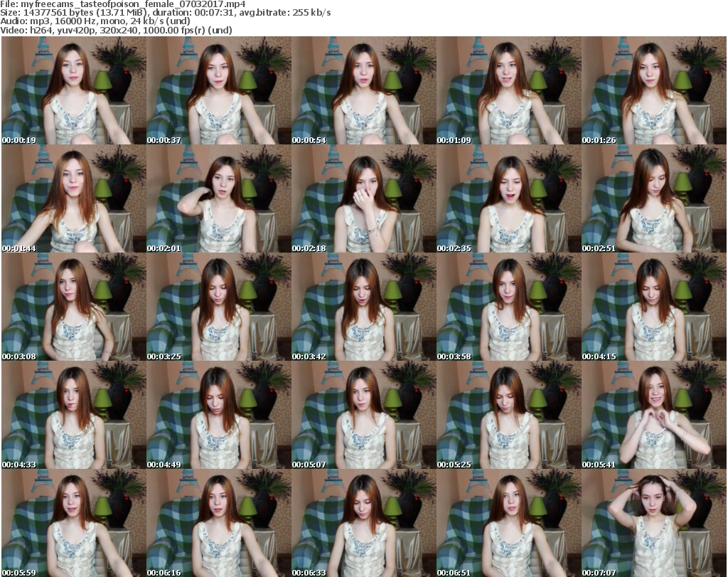Image resolution: width=728 pixels, height=577 pixels.
Task: Choose the frame at 00:06:51
Action: (x=509, y=523)
